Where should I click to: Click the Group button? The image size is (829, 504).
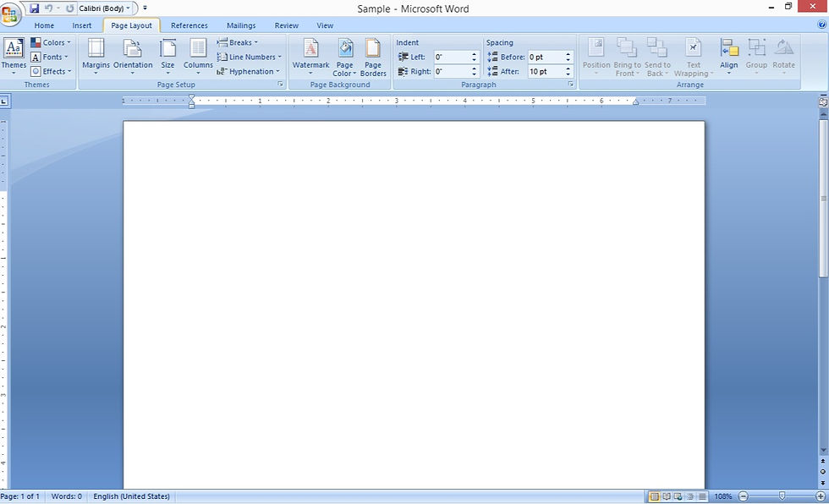tap(756, 57)
